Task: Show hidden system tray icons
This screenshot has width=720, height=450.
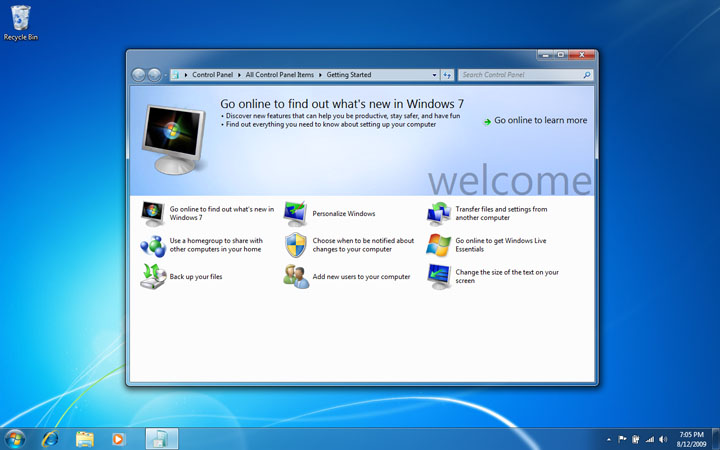Action: coord(609,439)
